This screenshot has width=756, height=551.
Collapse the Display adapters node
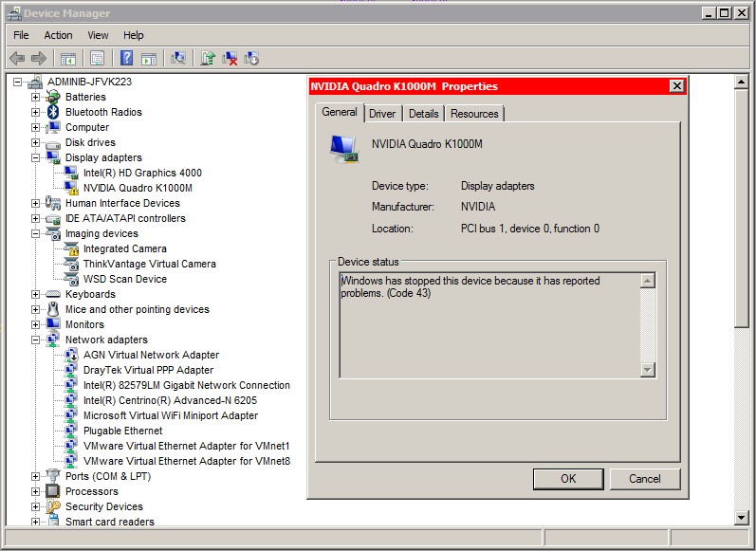pos(35,157)
